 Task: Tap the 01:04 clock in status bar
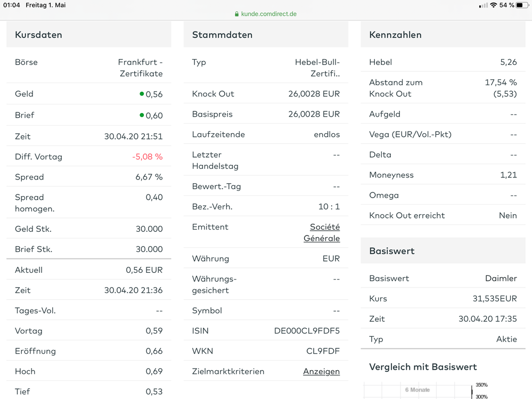pos(11,5)
